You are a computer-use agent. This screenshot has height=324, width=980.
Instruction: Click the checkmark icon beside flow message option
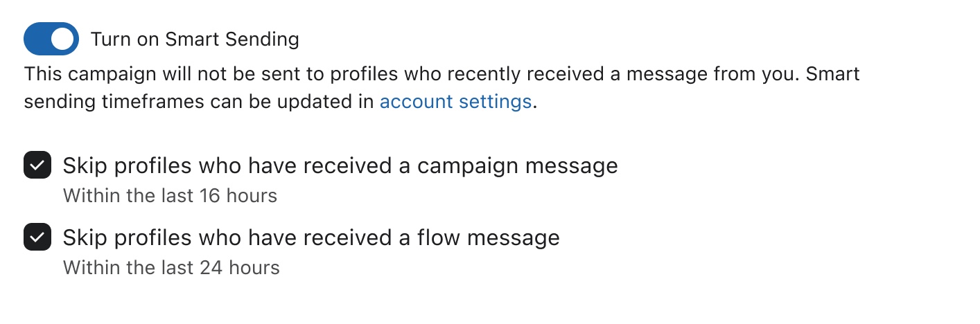click(x=37, y=237)
